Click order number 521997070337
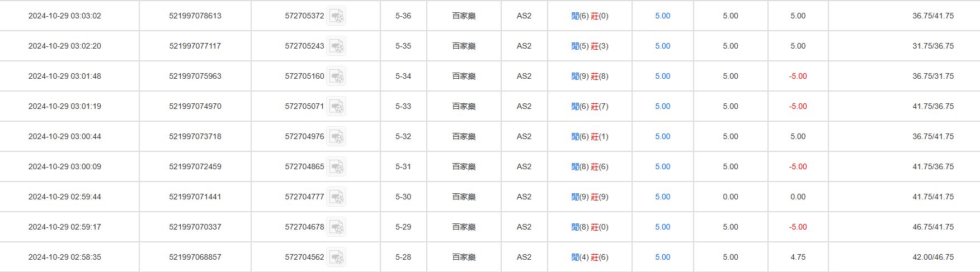This screenshot has height=272, width=980. point(195,227)
